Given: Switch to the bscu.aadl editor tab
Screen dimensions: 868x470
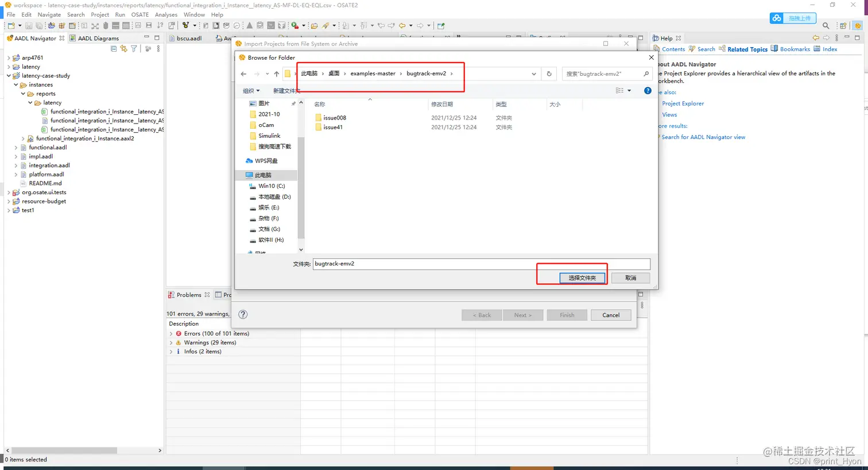Looking at the screenshot, I should (189, 38).
